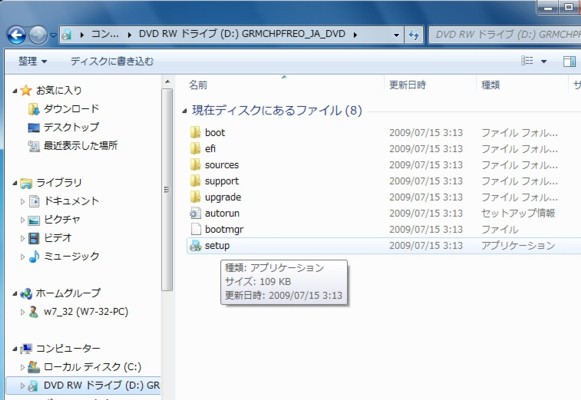Click the Forward navigation arrow button
The height and width of the screenshot is (400, 581).
pyautogui.click(x=38, y=36)
